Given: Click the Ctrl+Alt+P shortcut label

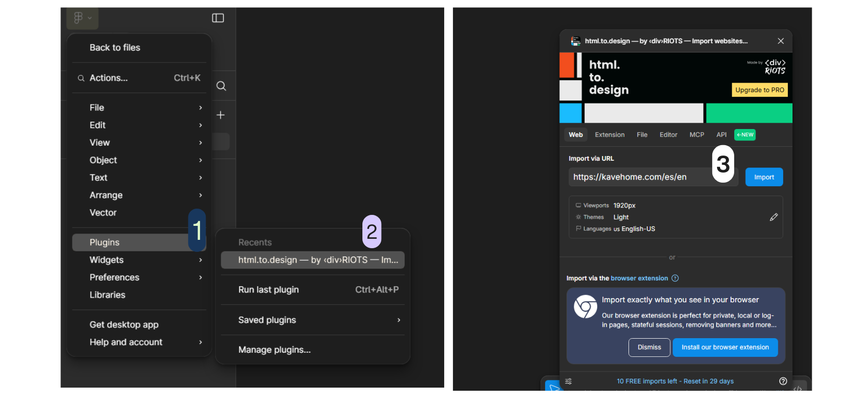Looking at the screenshot, I should [x=377, y=290].
